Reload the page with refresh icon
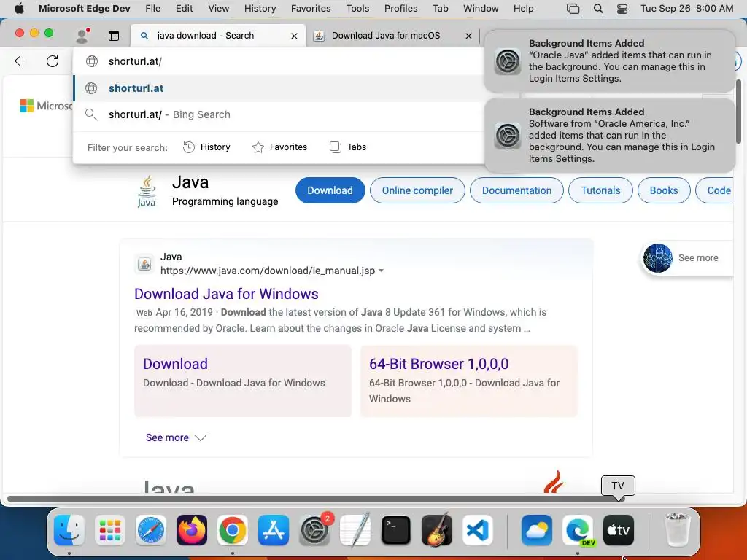 pos(53,61)
